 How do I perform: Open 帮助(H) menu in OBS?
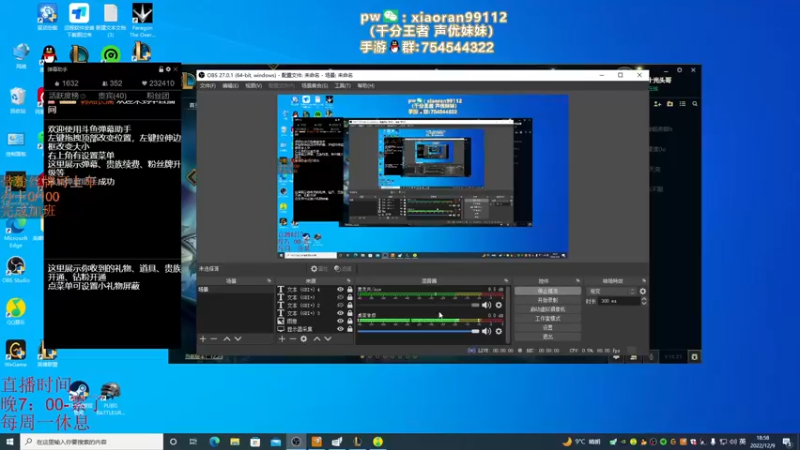(366, 86)
